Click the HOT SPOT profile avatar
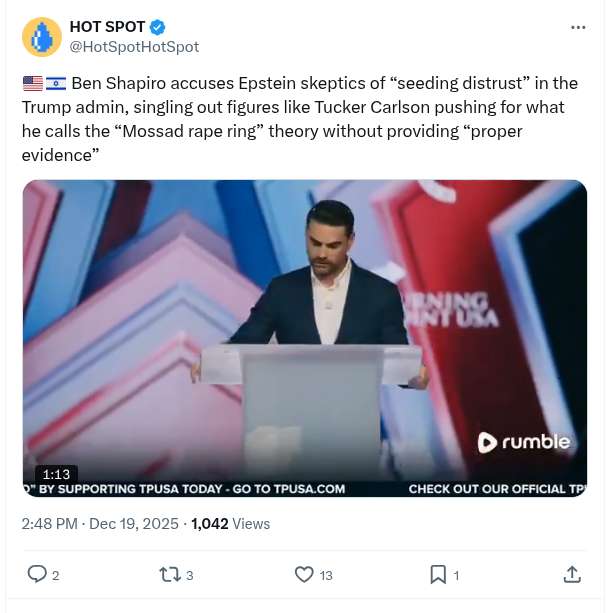 coord(41,36)
